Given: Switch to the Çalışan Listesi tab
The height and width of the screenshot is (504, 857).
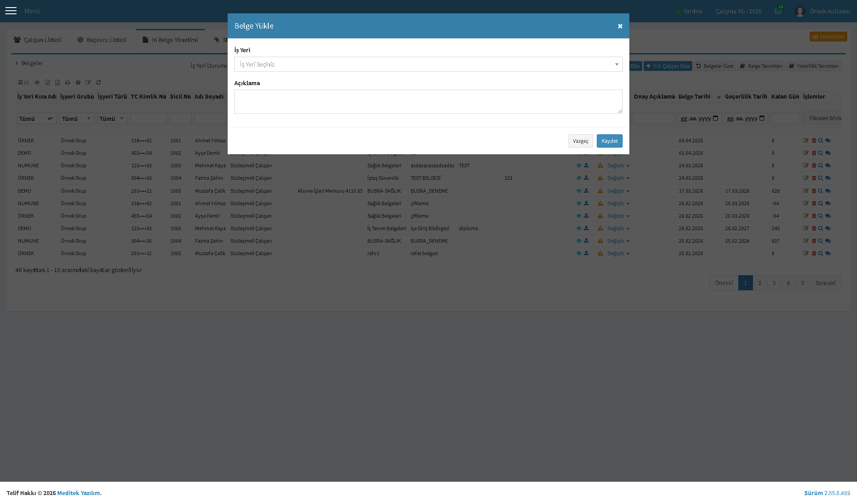Looking at the screenshot, I should tap(37, 40).
